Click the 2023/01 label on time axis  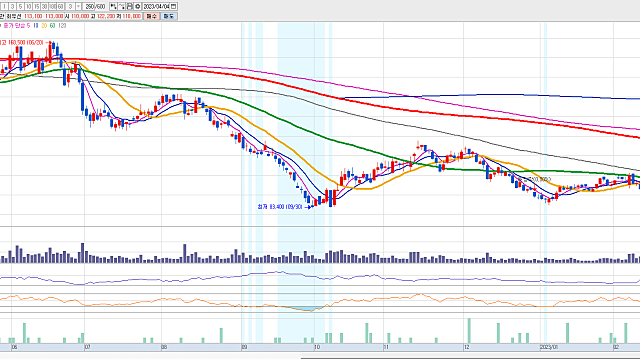pos(549,347)
